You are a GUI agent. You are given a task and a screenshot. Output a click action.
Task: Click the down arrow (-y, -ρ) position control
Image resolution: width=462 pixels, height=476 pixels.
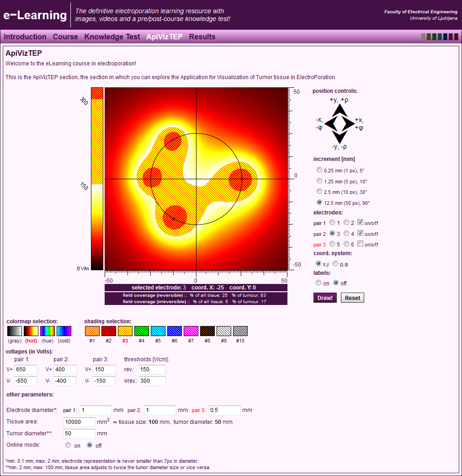point(340,137)
